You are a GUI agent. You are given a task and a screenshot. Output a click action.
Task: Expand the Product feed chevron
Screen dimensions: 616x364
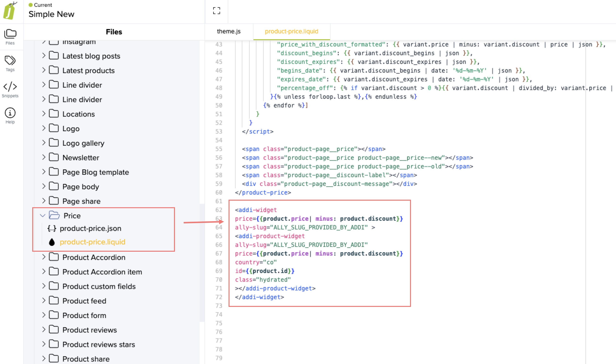(x=44, y=301)
